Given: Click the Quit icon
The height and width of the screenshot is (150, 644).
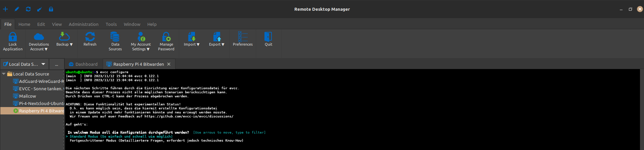Looking at the screenshot, I should click(x=268, y=37).
